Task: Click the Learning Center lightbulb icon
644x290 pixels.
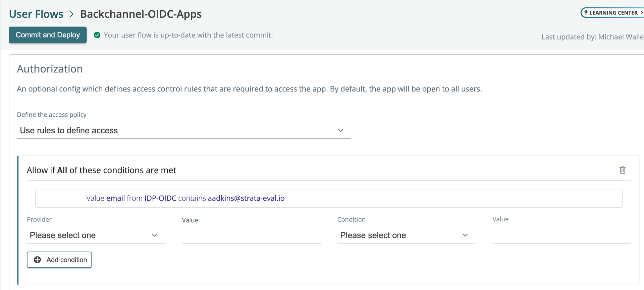Action: (586, 13)
